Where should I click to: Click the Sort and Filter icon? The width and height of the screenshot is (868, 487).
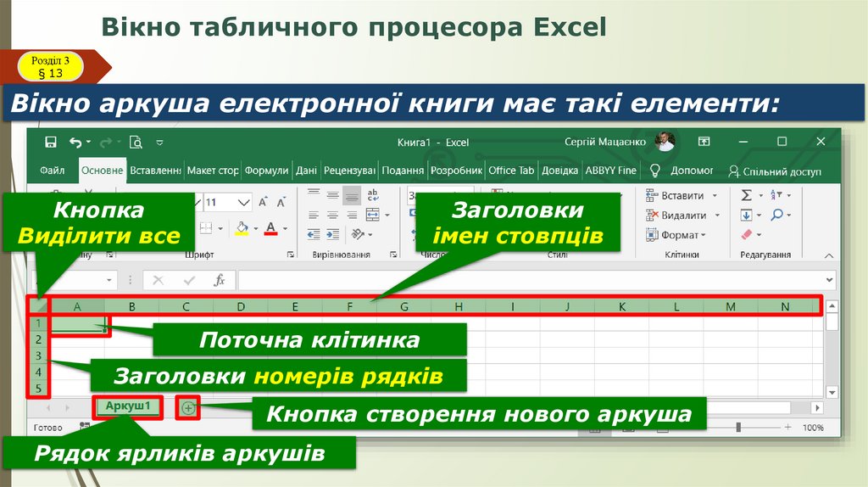pos(776,195)
